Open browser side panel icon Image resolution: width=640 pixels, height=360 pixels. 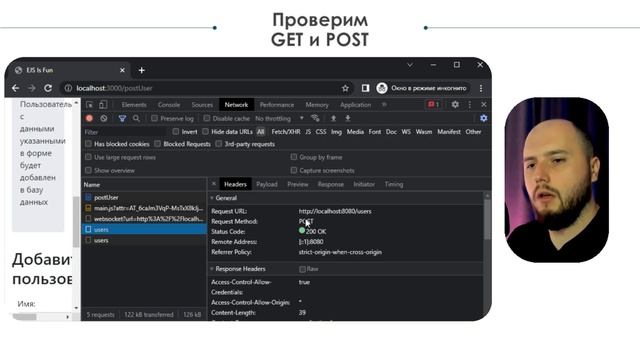tap(365, 88)
